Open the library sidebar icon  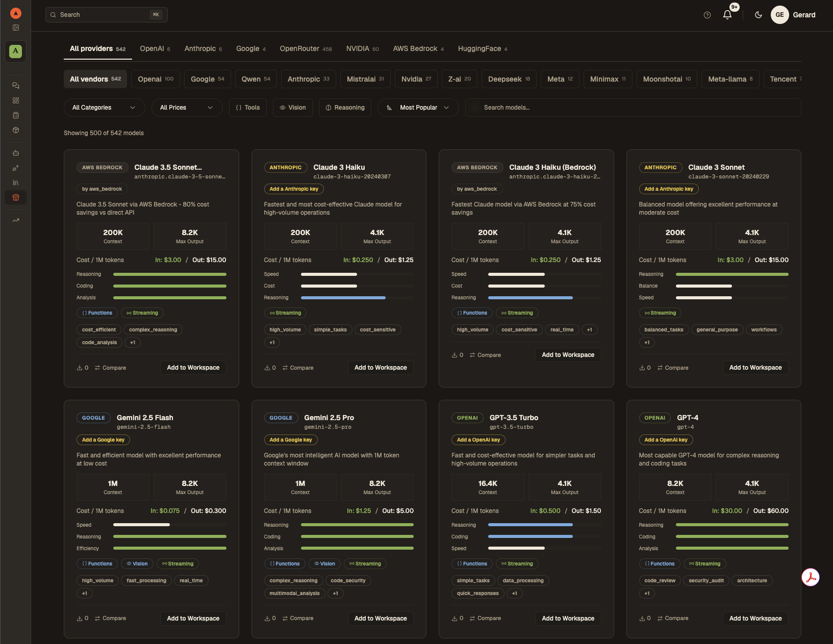[x=16, y=183]
